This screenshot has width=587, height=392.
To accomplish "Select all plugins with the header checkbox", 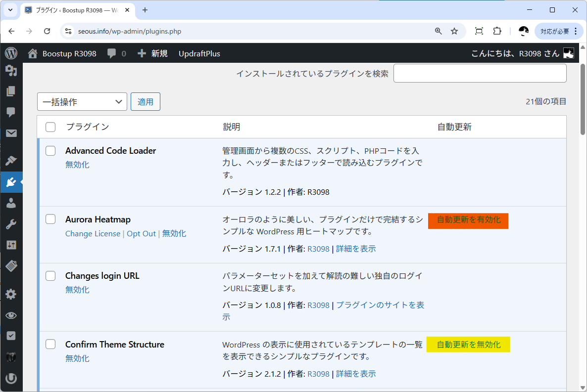I will point(50,127).
